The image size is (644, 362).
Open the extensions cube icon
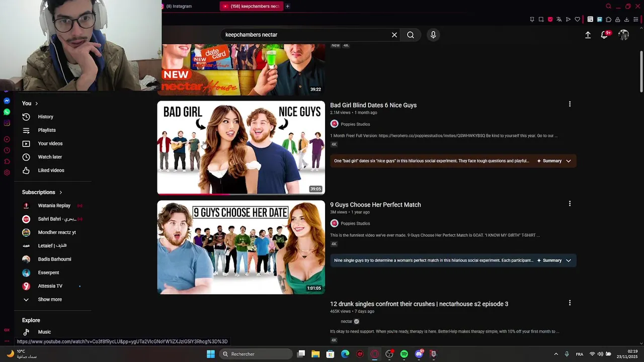click(x=608, y=20)
